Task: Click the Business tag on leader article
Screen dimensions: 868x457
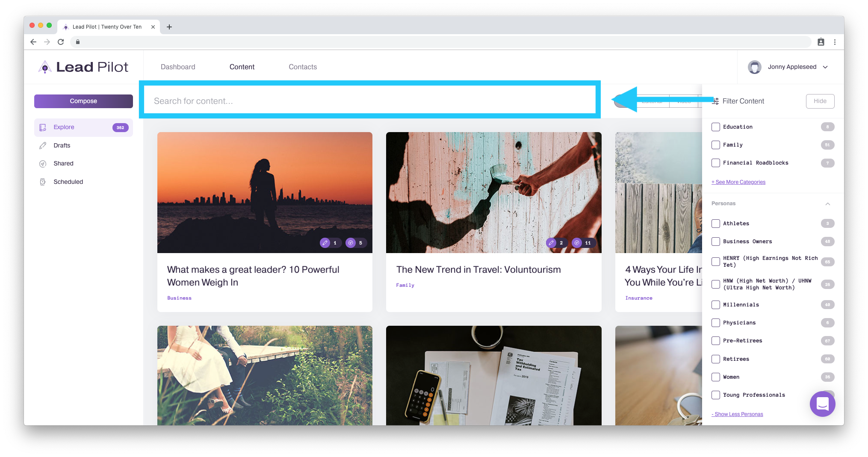Action: coord(179,298)
